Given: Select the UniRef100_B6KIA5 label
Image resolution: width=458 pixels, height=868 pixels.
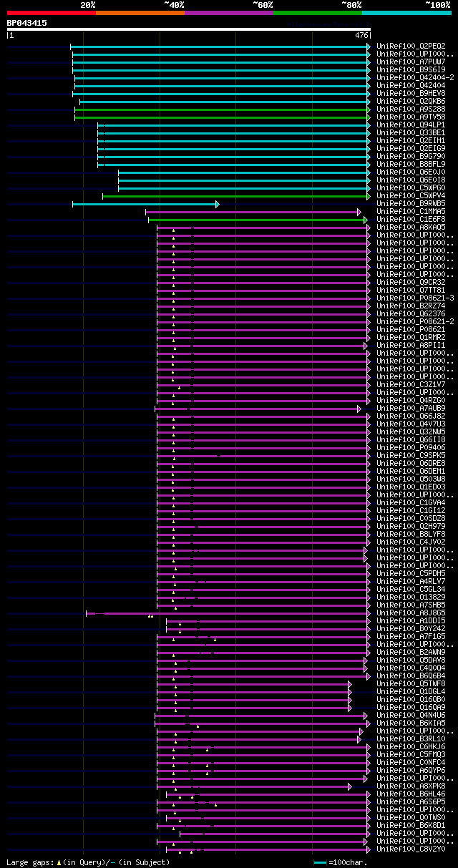Looking at the screenshot, I should click(411, 723).
